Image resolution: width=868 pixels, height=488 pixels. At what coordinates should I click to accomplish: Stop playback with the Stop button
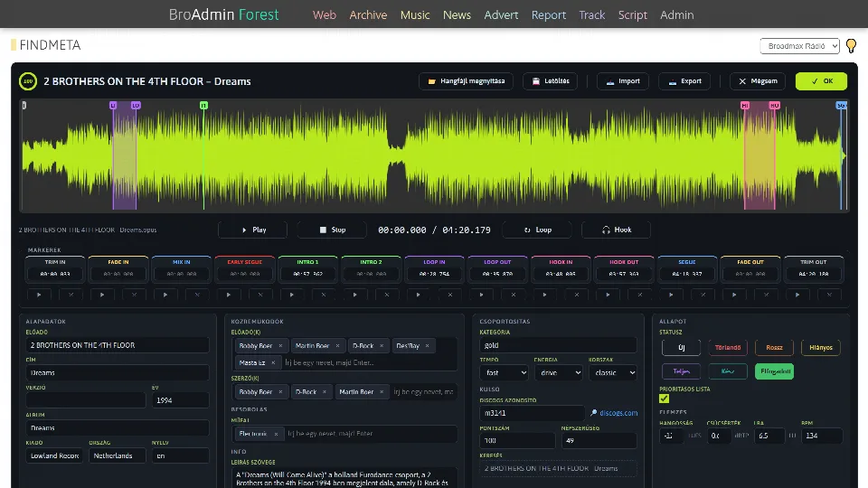[332, 230]
